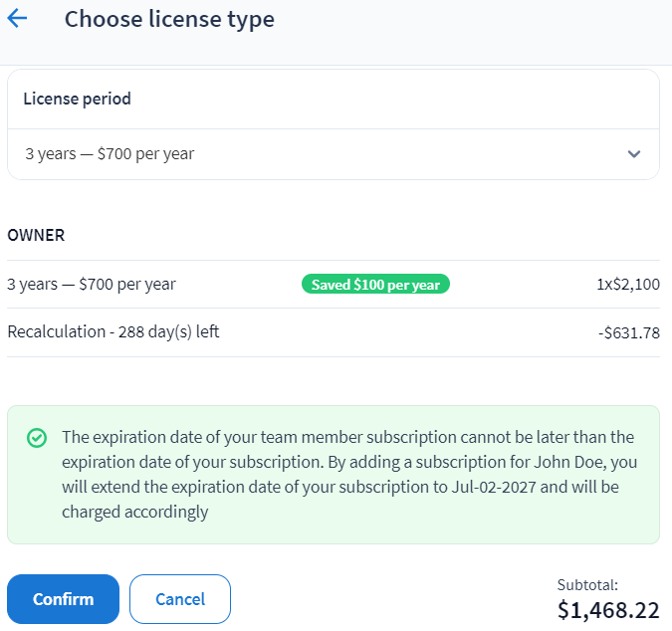Screen dimensions: 672x631
Task: Click the $1,468.22 subtotal amount
Action: [x=607, y=609]
